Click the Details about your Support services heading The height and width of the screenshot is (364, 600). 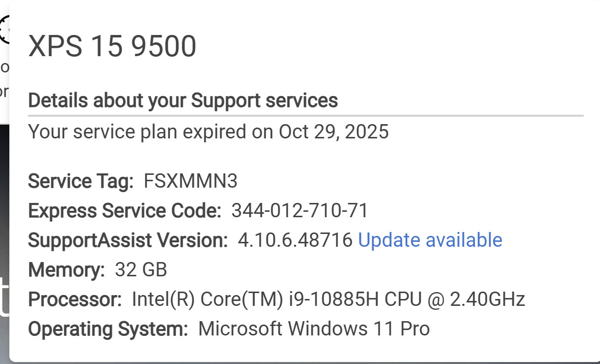click(183, 100)
